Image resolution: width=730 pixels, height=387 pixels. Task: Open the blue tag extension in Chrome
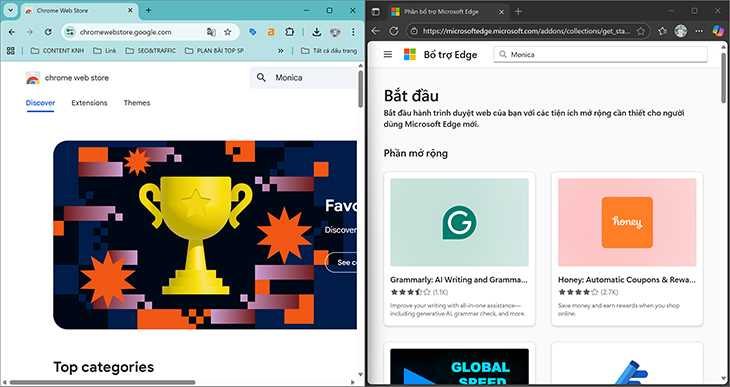tap(253, 32)
